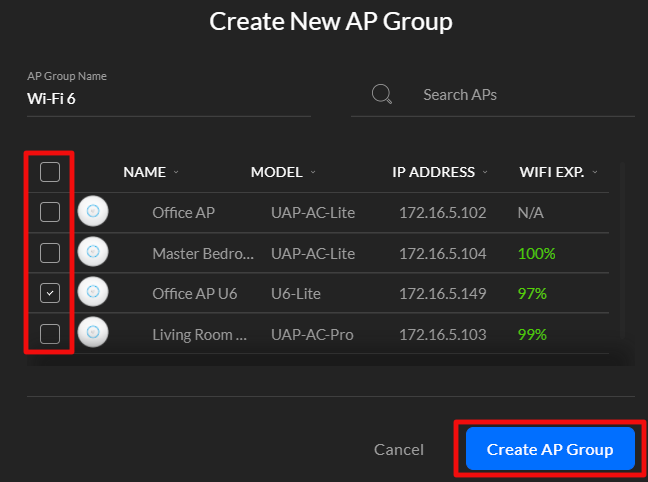Sort by MODEL column header
This screenshot has height=482, width=648.
[277, 172]
